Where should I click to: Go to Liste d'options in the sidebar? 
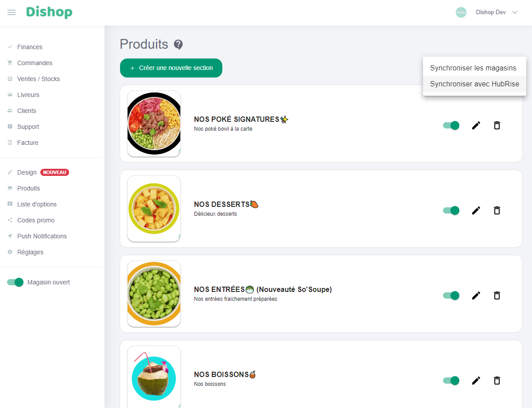coord(37,204)
